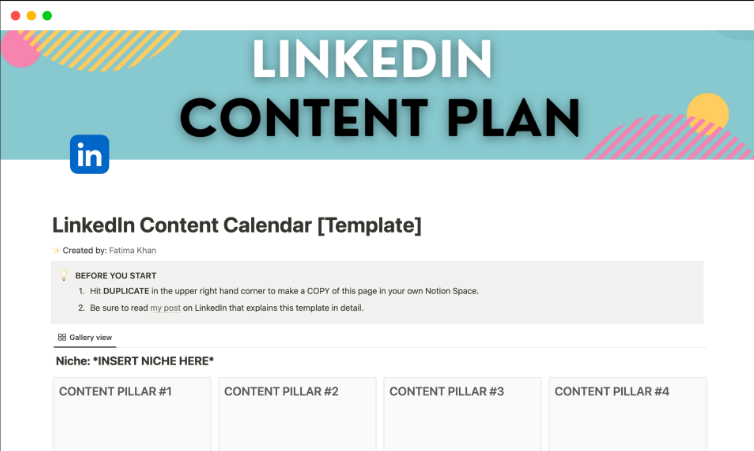The width and height of the screenshot is (754, 451).
Task: Open the CONTENT PILLAR #1 card
Action: point(132,414)
